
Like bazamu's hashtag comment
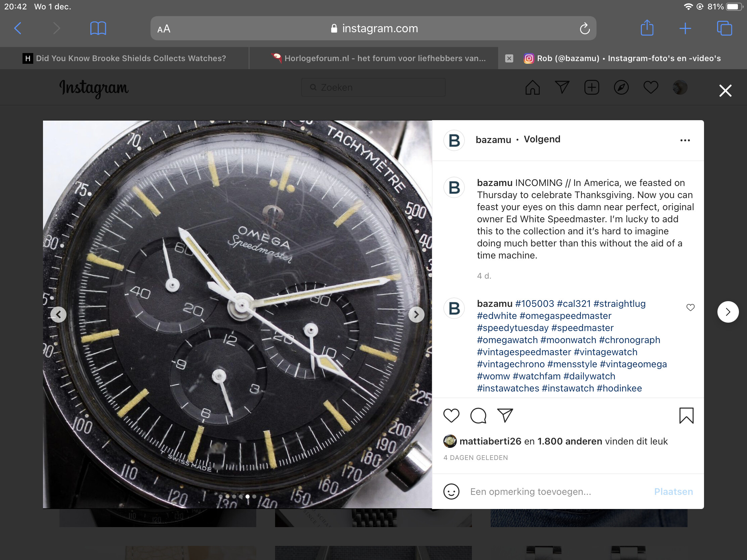(690, 308)
